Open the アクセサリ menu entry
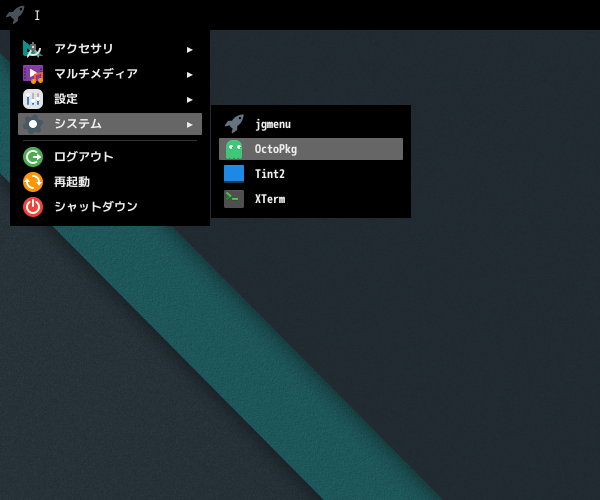 pyautogui.click(x=110, y=49)
